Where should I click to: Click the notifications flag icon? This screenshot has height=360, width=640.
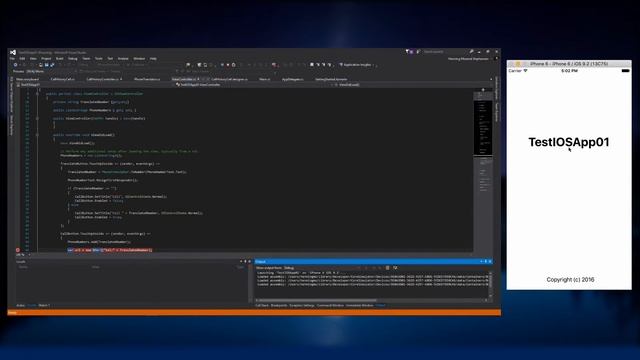(407, 52)
